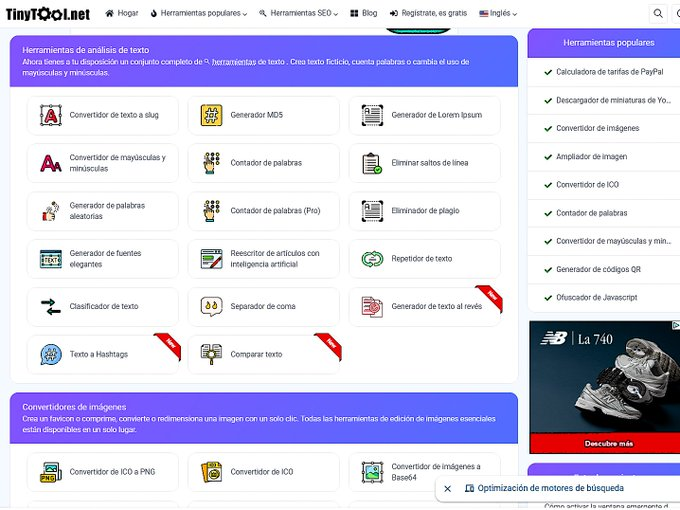Open the Blog menu item
680x510 pixels.
point(363,13)
